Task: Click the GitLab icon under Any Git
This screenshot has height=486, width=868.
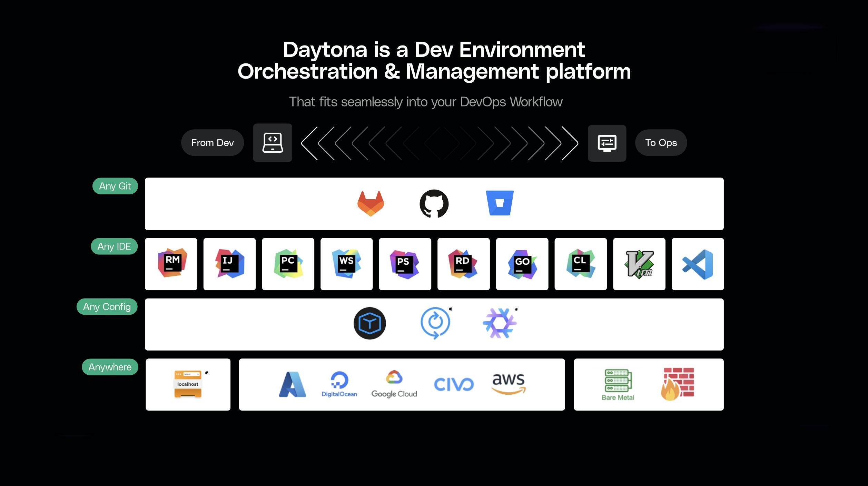Action: 369,204
